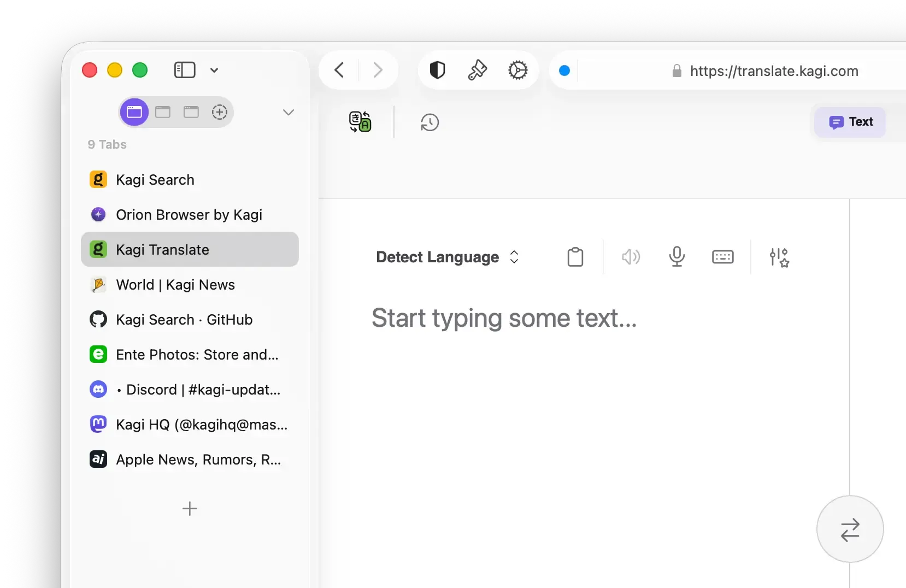
Task: Expand the tab groups chevron
Action: coord(289,112)
